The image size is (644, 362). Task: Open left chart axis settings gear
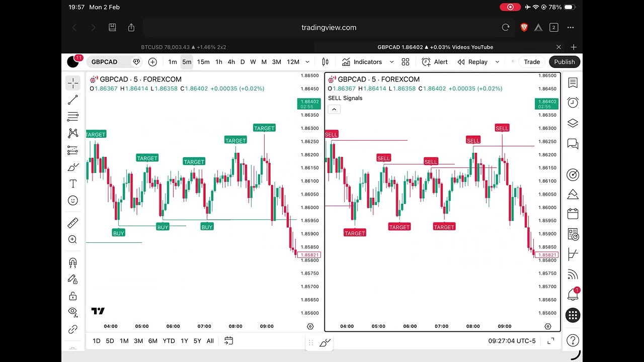click(310, 326)
